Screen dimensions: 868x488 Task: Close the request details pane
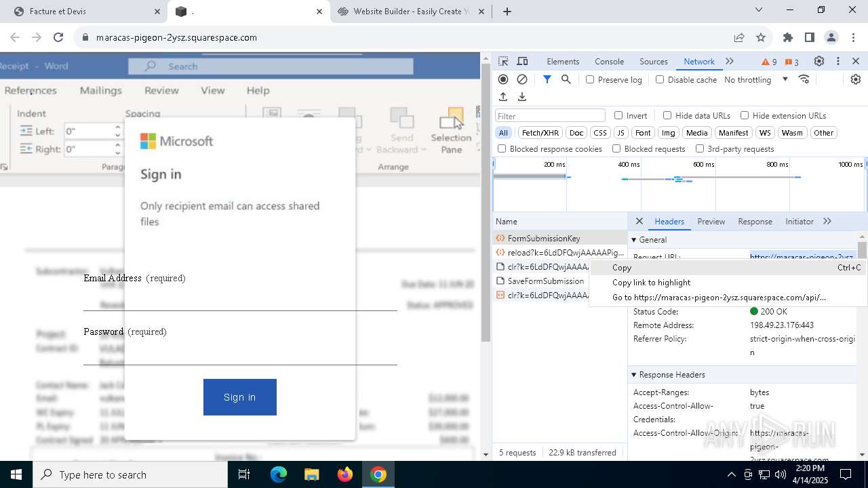(639, 221)
